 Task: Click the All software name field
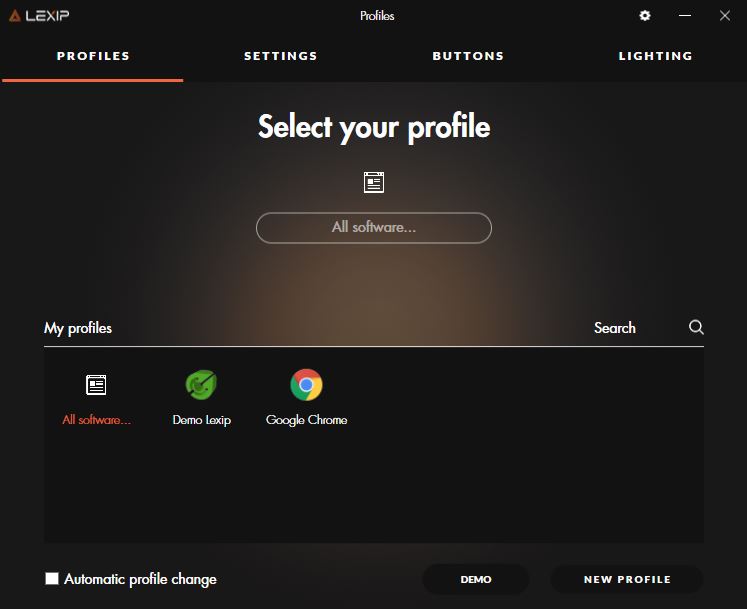374,228
